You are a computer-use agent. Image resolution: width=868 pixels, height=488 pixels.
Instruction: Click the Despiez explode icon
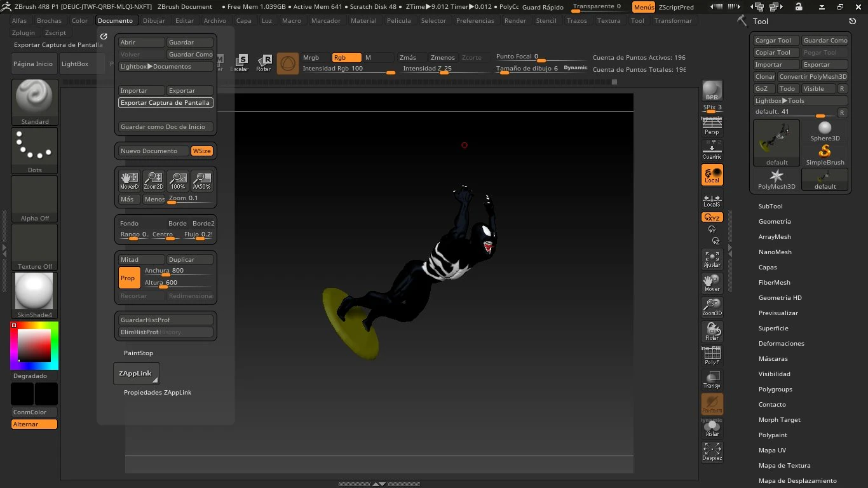[x=712, y=452]
